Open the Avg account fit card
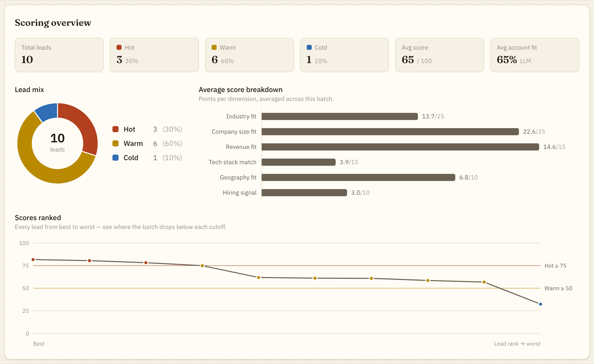 (535, 55)
